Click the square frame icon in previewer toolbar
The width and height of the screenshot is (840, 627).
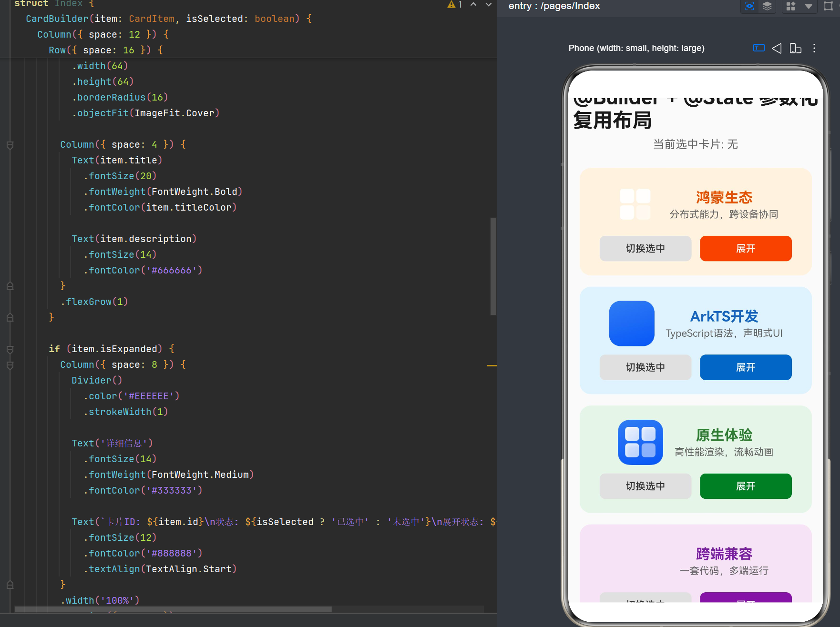point(829,6)
